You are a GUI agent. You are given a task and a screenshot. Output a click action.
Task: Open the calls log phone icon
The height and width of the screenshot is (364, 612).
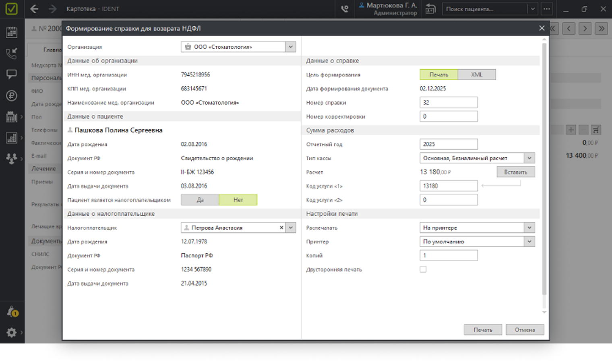point(12,53)
